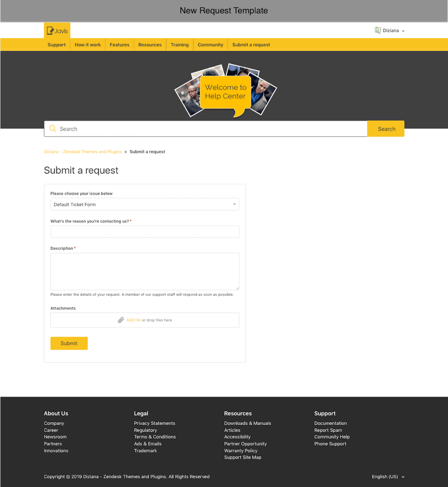Expand the Default Ticket Form dropdown
Image resolution: width=448 pixels, height=487 pixels.
[x=145, y=204]
